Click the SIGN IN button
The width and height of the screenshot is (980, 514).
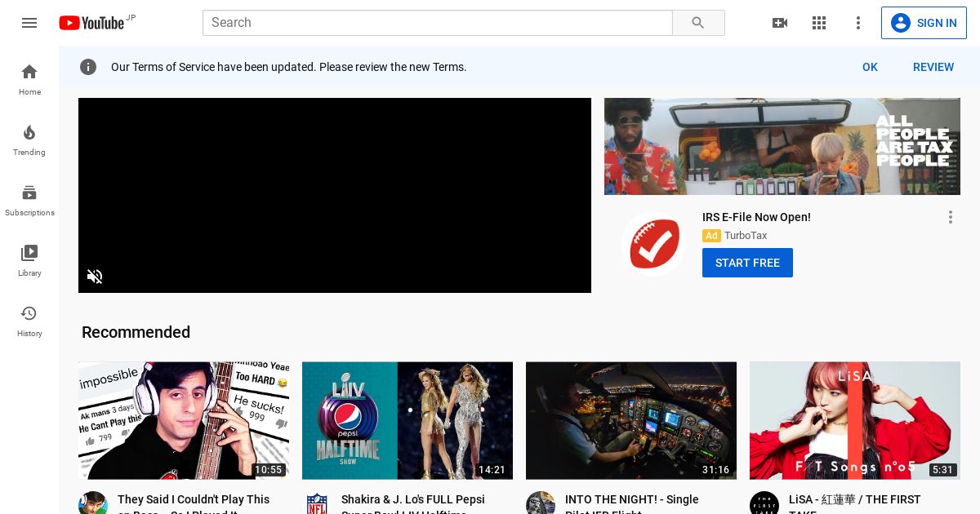924,23
